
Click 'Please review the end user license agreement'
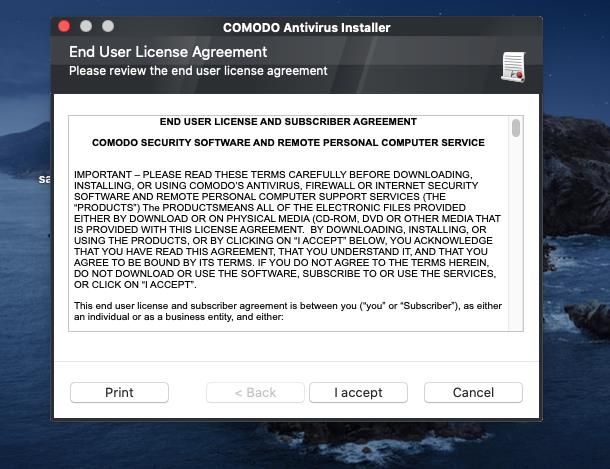tap(198, 71)
